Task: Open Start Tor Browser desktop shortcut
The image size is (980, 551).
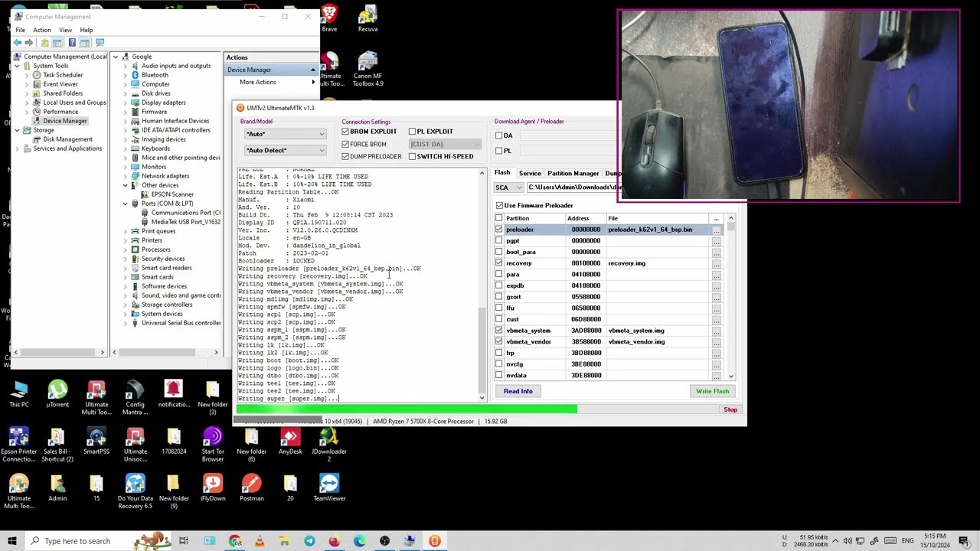Action: [213, 445]
